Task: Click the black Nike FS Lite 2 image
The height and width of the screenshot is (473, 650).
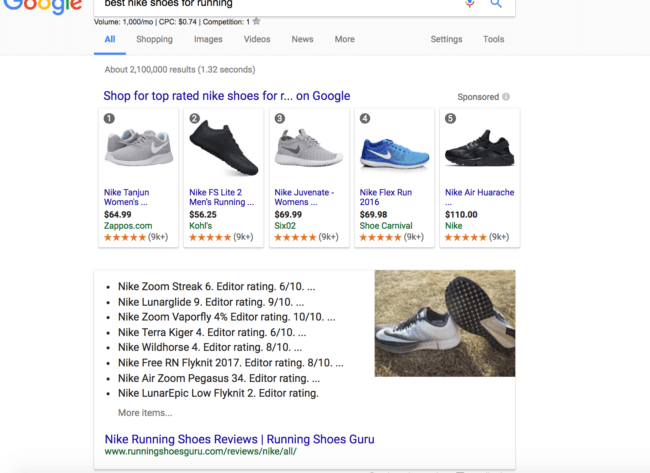Action: [x=224, y=148]
